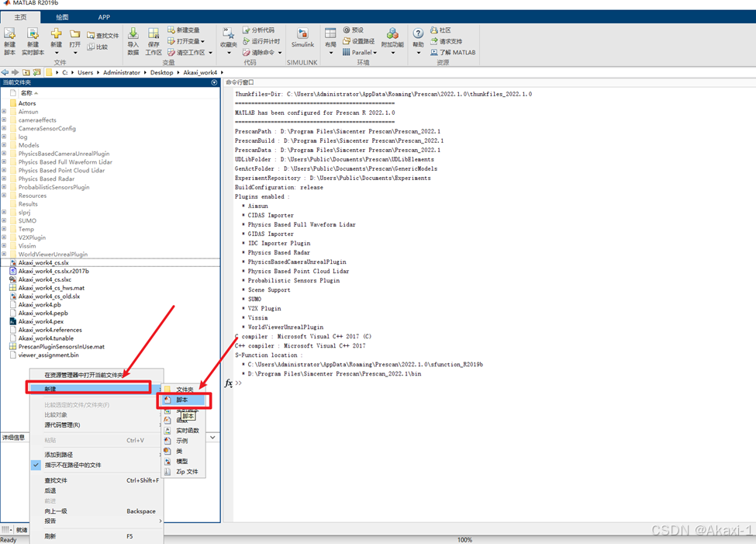Image resolution: width=756 pixels, height=544 pixels.
Task: Click 设置路径 in the ribbon
Action: (x=359, y=41)
